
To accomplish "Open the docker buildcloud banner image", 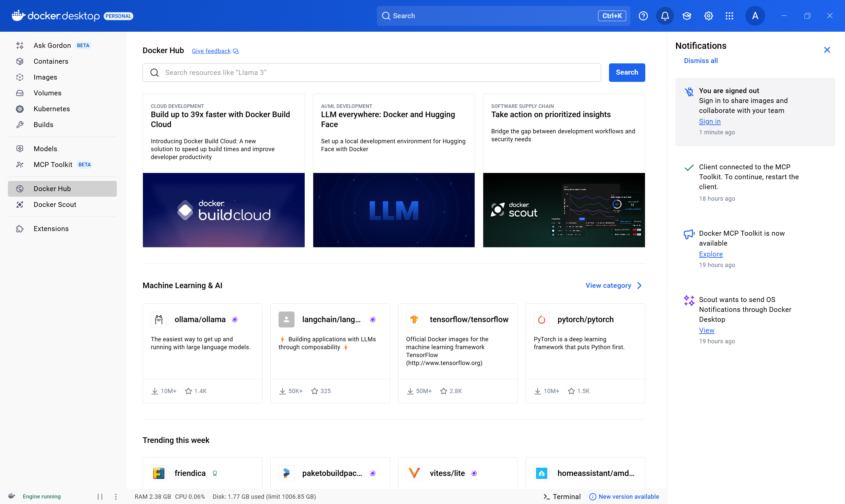I will (x=223, y=210).
